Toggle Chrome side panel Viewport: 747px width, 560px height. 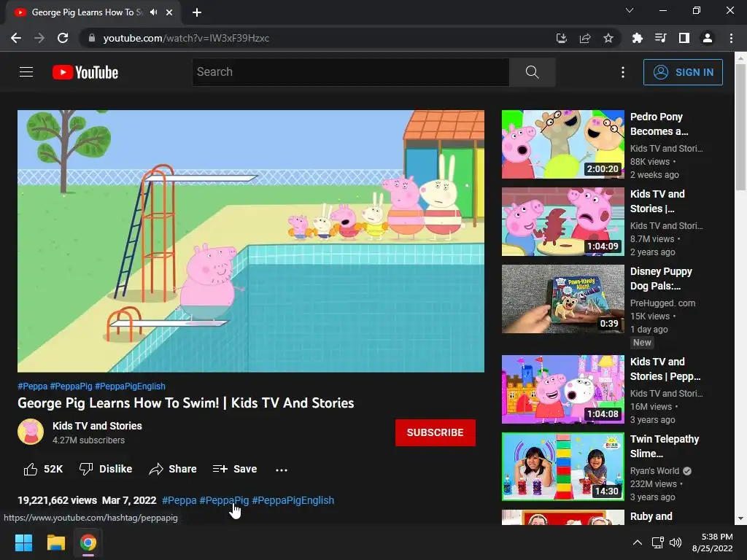pos(684,38)
